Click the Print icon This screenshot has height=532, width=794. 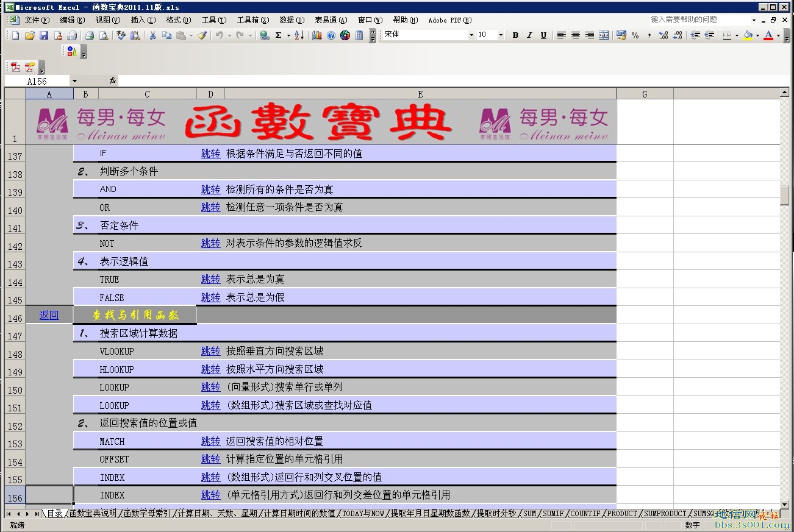[x=89, y=35]
